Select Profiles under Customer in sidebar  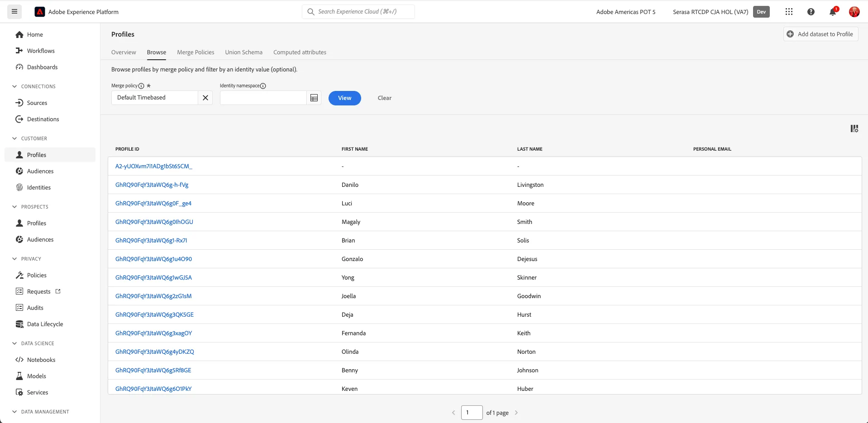coord(50,155)
